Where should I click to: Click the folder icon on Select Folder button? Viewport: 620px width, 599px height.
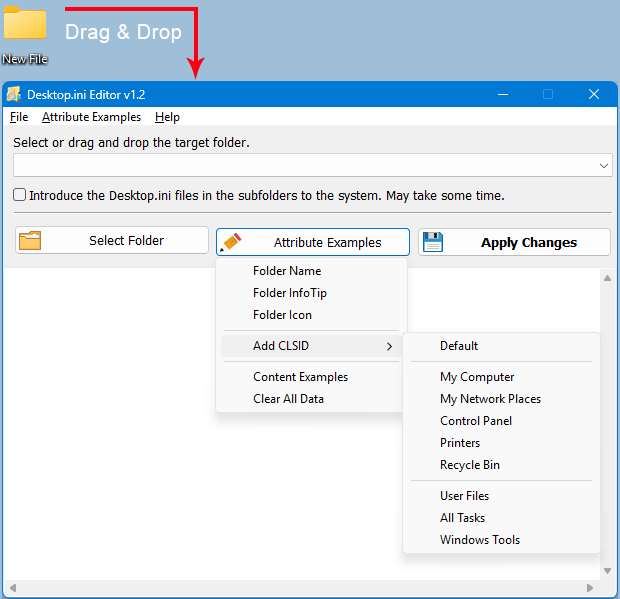30,241
